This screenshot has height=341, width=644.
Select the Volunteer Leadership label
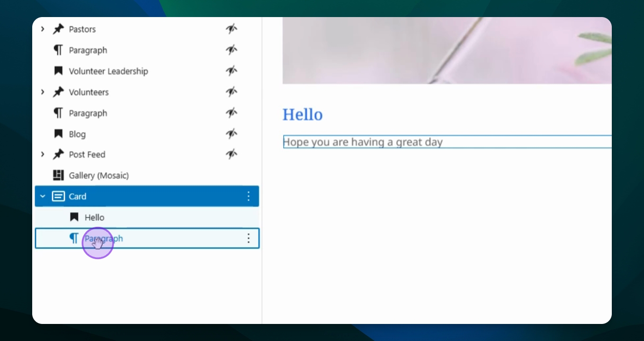point(108,71)
